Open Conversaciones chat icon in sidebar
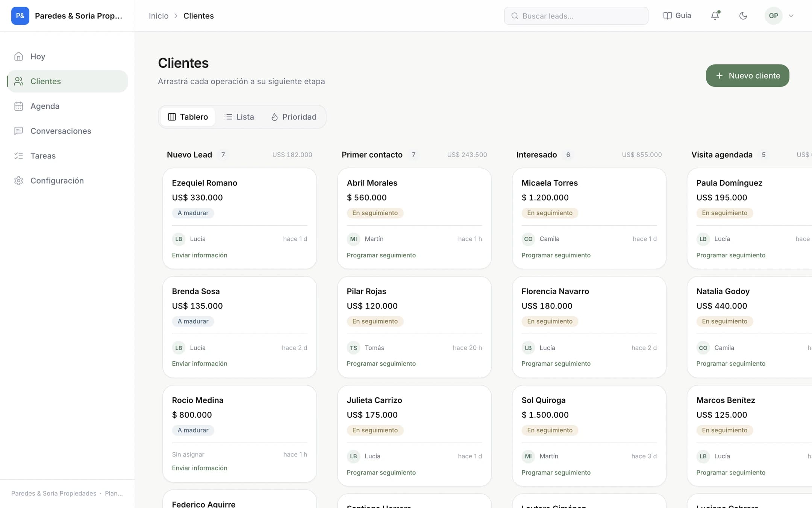Screen dimensions: 812x508 pyautogui.click(x=19, y=131)
